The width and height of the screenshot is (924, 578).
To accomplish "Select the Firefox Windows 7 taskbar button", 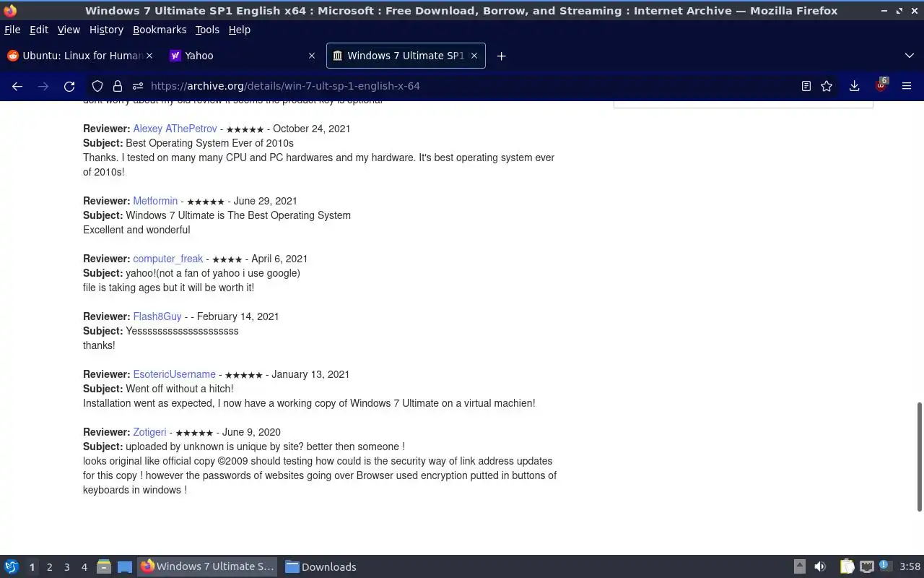I will [x=208, y=567].
